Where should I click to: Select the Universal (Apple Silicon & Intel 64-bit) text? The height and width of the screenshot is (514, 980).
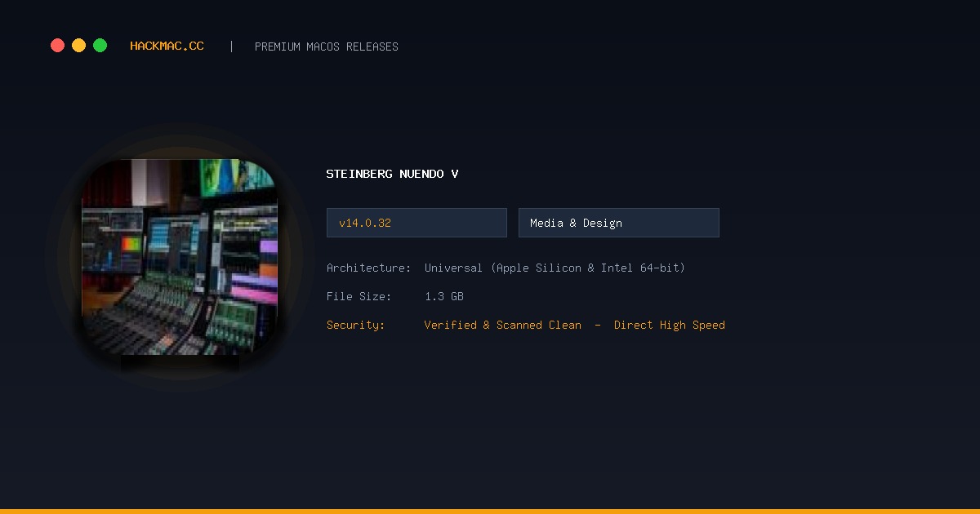tap(555, 268)
